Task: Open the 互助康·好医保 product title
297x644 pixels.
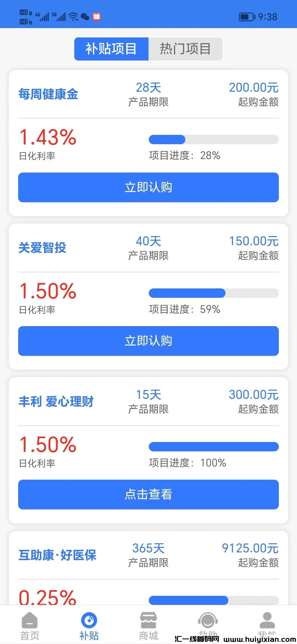Action: pyautogui.click(x=57, y=555)
